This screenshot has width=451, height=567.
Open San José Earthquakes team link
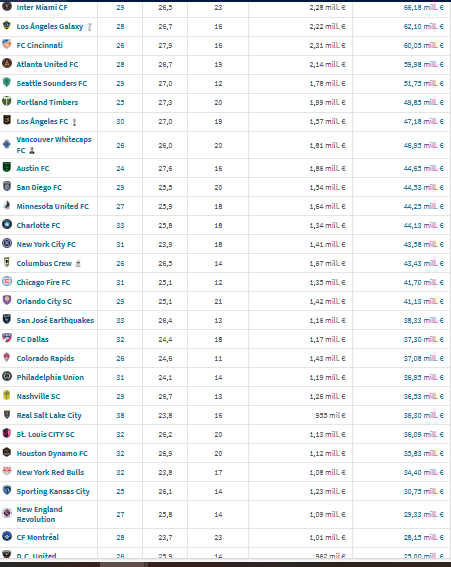tap(55, 320)
